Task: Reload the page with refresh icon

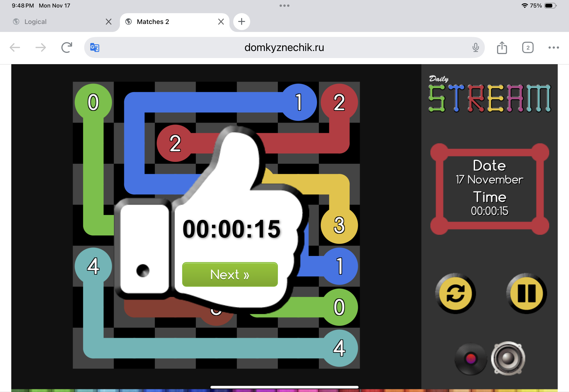Action: coord(67,47)
